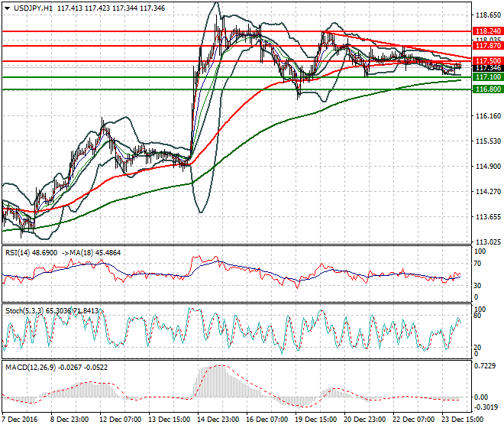The height and width of the screenshot is (428, 504).
Task: Click the 117.500 red price label
Action: click(488, 61)
